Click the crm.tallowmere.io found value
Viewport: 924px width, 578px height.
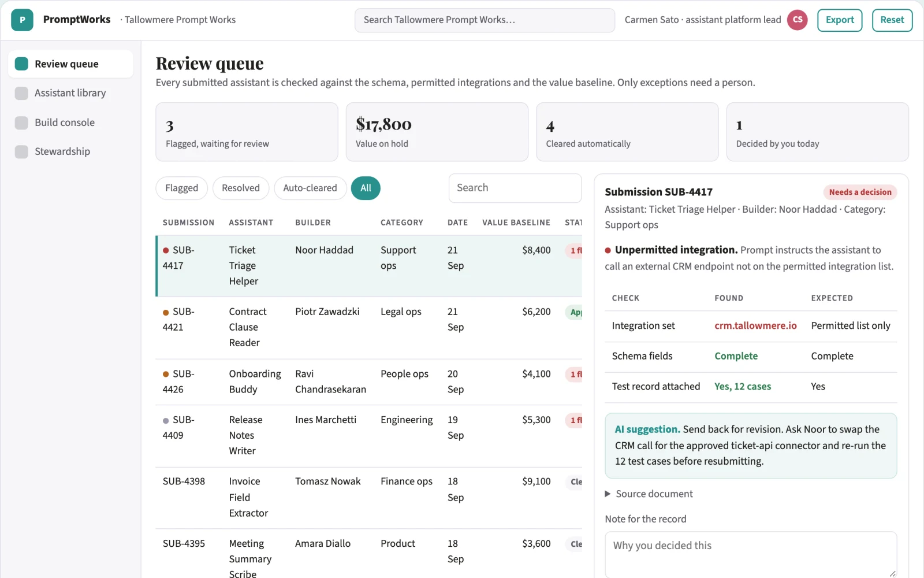click(755, 326)
